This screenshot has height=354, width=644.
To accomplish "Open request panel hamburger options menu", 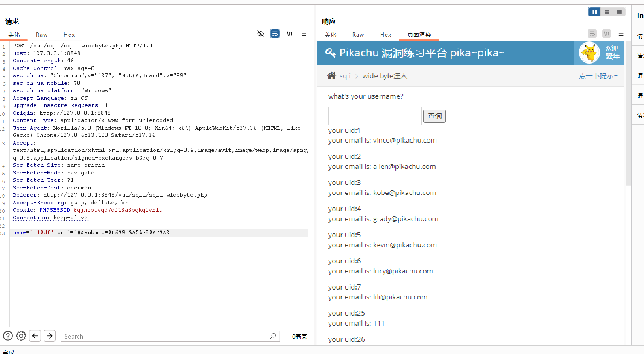I will (304, 34).
